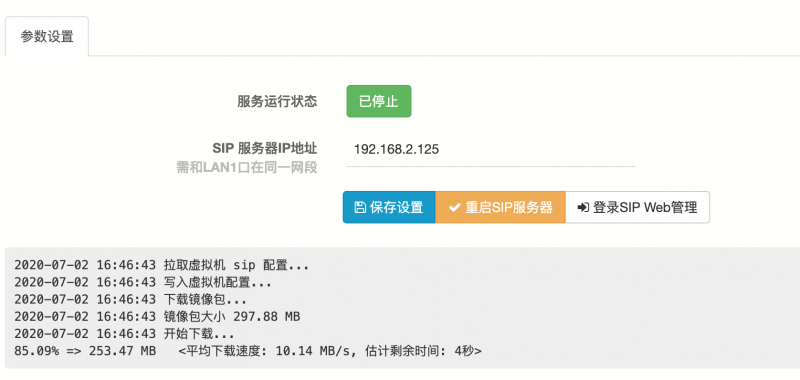
Task: Click the checkmark icon on 重启SIP服务器
Action: coord(454,208)
